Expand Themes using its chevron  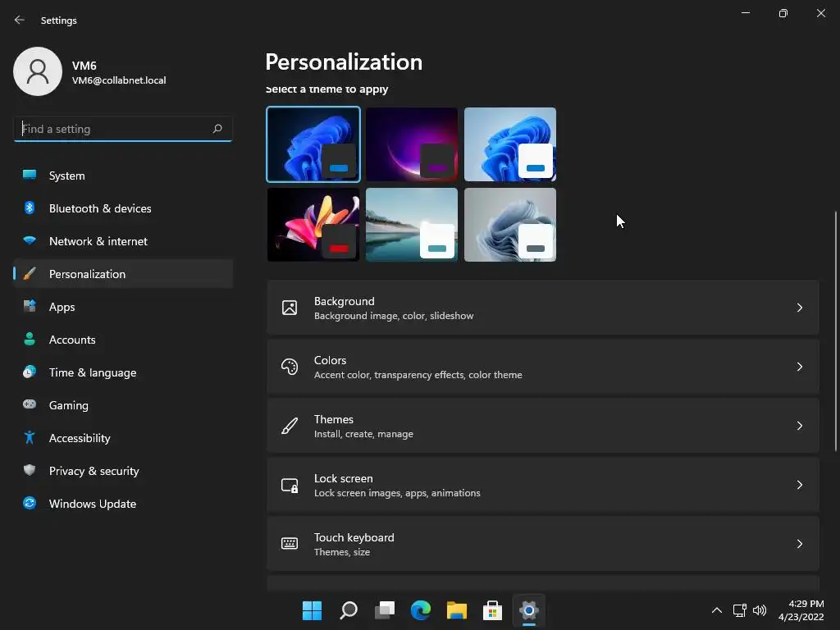tap(799, 426)
